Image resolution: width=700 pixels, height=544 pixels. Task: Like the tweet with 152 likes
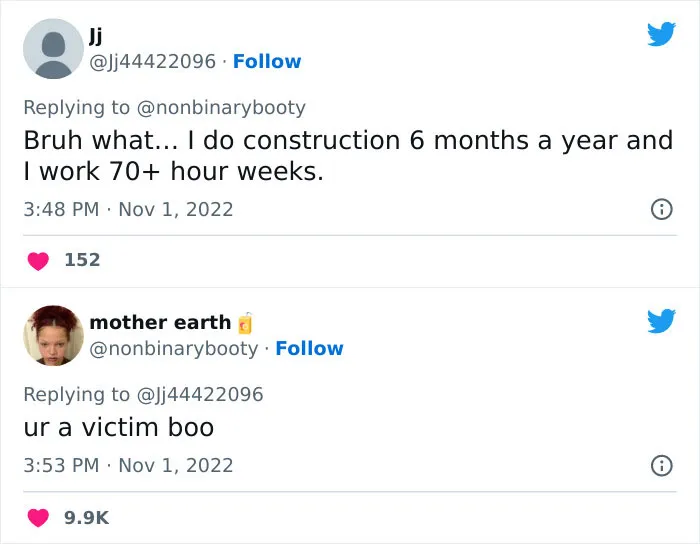38,261
